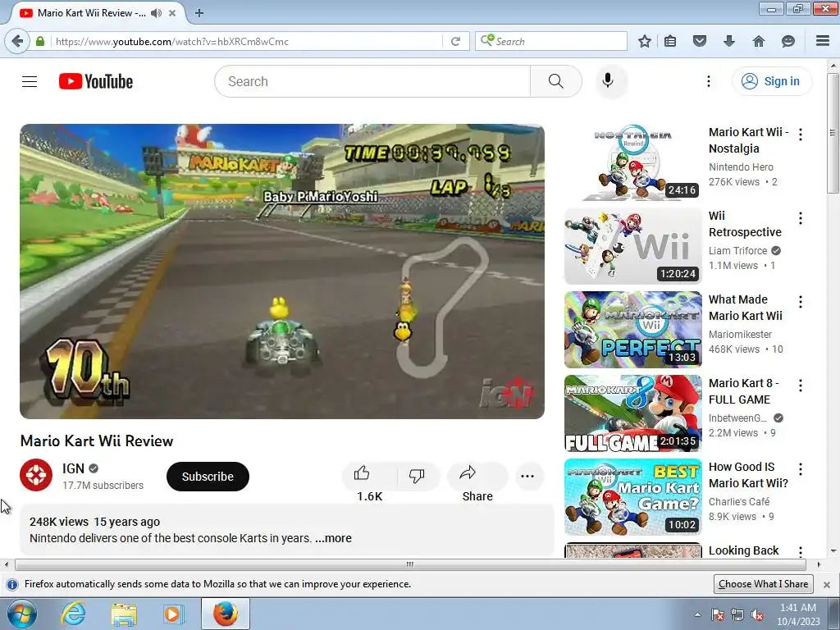This screenshot has width=840, height=630.
Task: Open the IGN channel avatar
Action: (36, 475)
